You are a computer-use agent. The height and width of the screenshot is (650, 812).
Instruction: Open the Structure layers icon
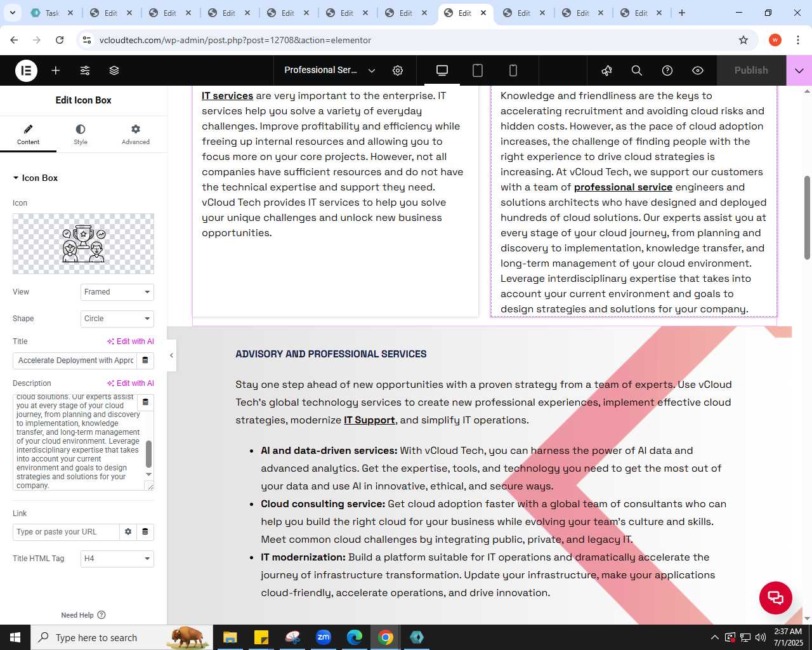(x=114, y=70)
